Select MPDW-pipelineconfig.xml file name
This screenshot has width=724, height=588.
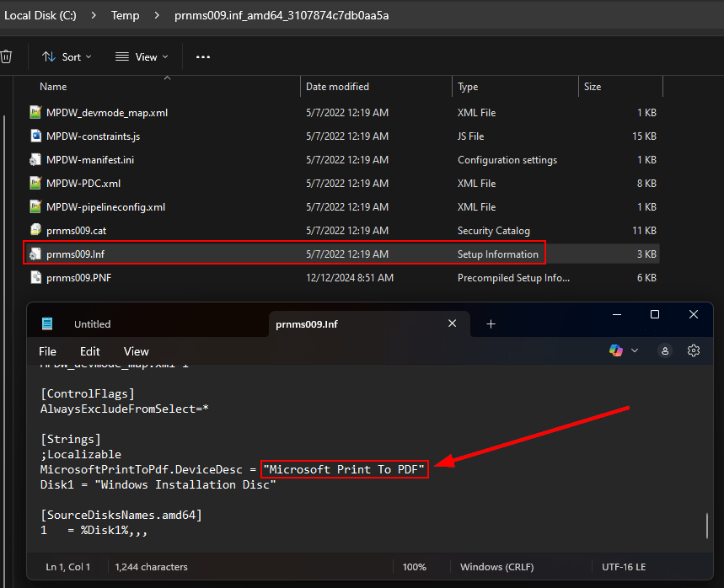click(x=105, y=206)
